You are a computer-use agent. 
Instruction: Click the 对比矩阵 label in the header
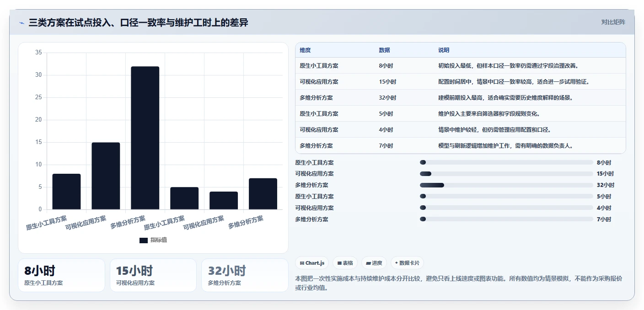click(613, 22)
